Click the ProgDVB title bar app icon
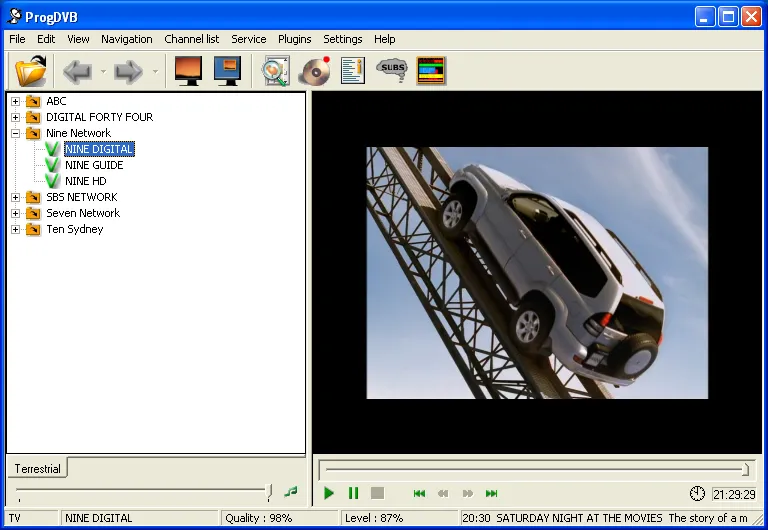Screen dimensions: 768x530 click(x=14, y=16)
